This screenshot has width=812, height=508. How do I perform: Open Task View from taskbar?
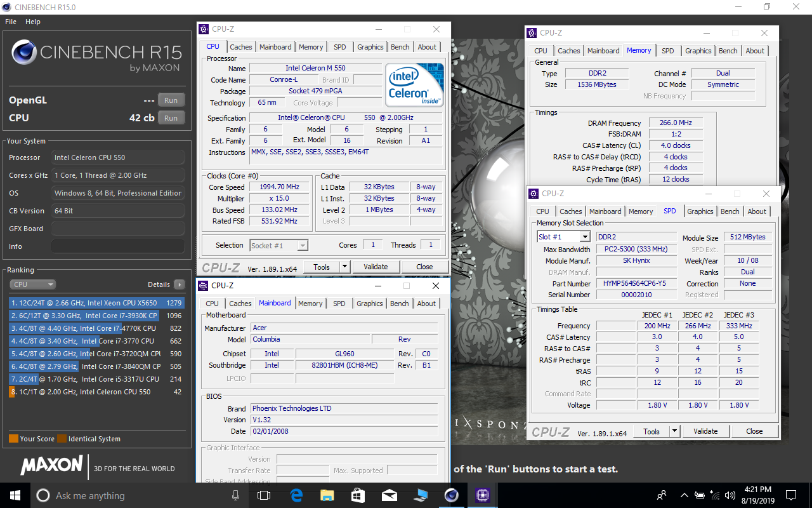[x=264, y=495]
